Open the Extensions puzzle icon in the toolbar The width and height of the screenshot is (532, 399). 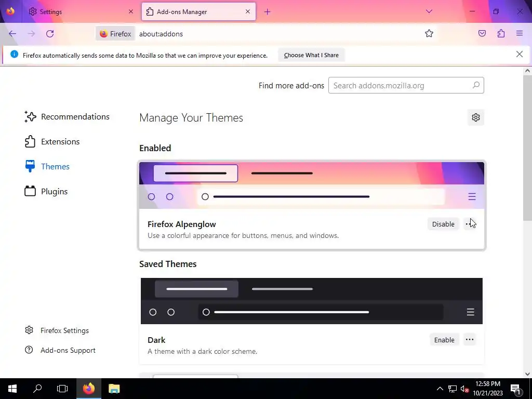(x=501, y=34)
